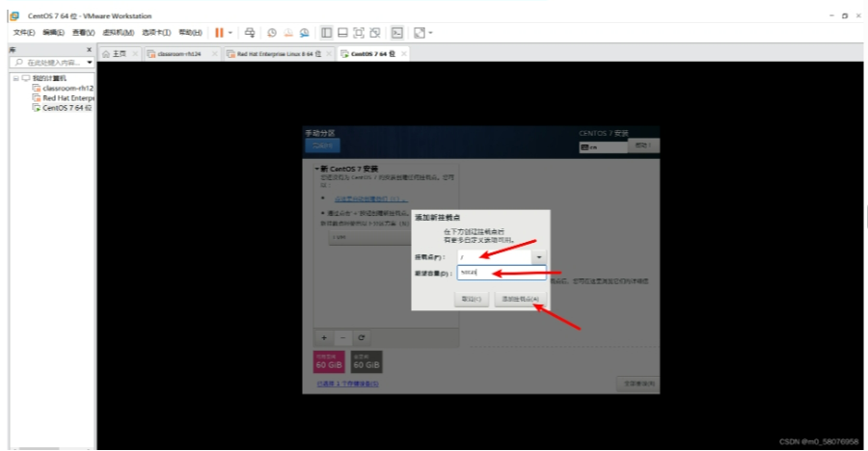Open the power options dropdown beside pause
The image size is (868, 451).
point(231,33)
